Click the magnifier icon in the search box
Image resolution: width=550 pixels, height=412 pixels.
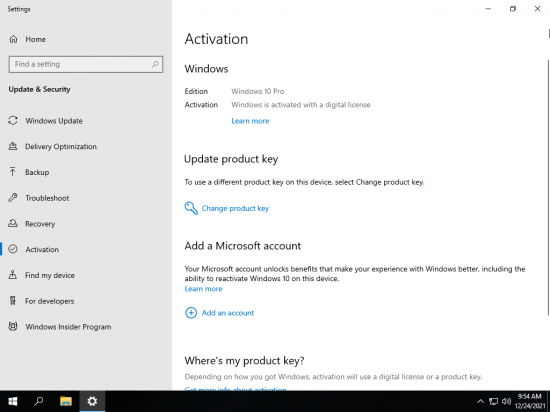(155, 64)
